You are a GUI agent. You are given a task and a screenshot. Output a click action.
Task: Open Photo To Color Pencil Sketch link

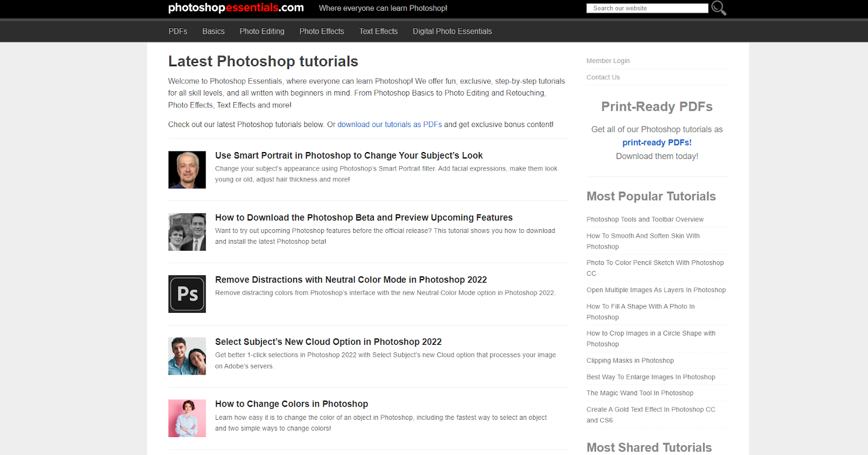coord(655,268)
